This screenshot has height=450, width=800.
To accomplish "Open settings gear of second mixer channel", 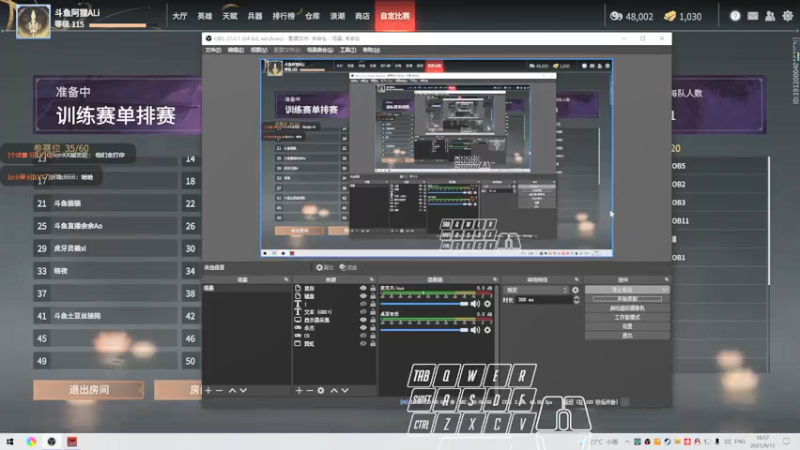I will [488, 330].
